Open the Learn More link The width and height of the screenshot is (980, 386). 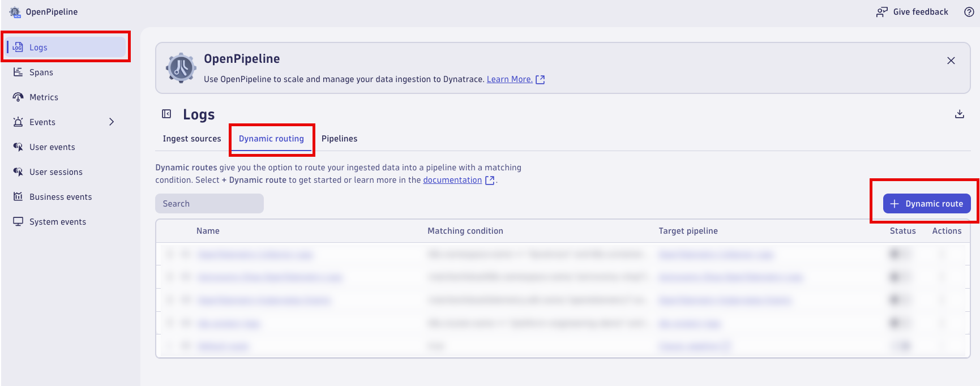pos(516,79)
